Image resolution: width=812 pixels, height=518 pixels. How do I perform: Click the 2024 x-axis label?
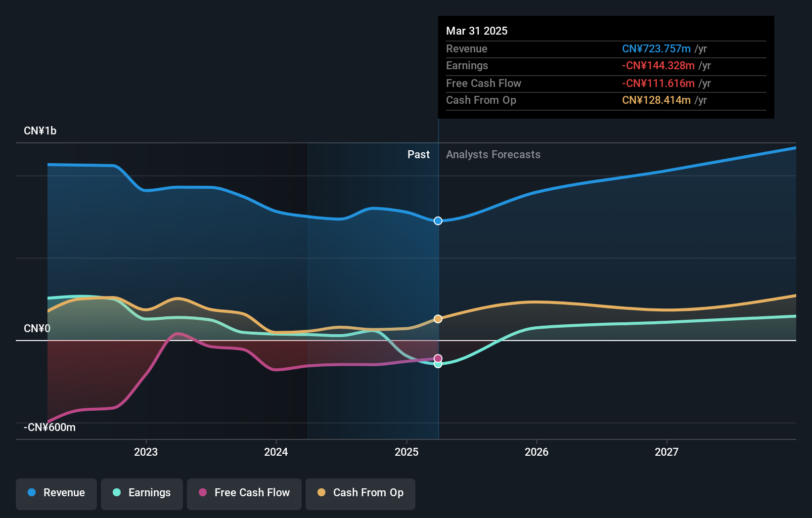pyautogui.click(x=276, y=452)
